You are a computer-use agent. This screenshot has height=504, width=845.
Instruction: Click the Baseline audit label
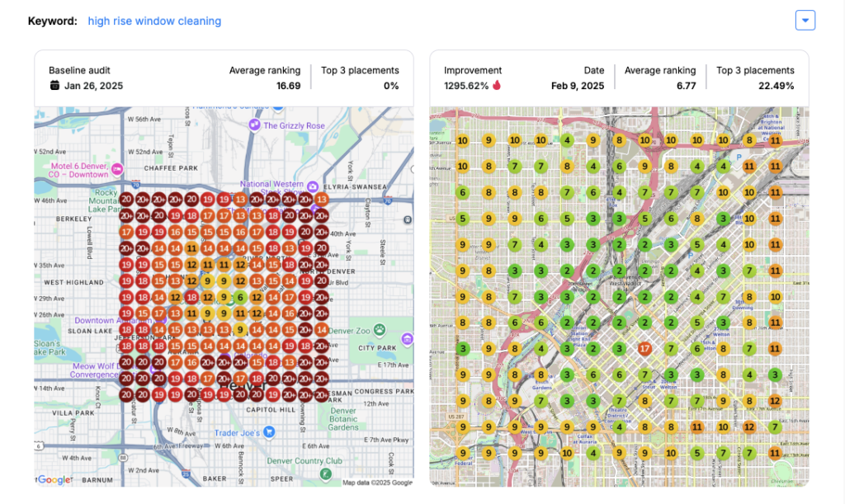(79, 71)
